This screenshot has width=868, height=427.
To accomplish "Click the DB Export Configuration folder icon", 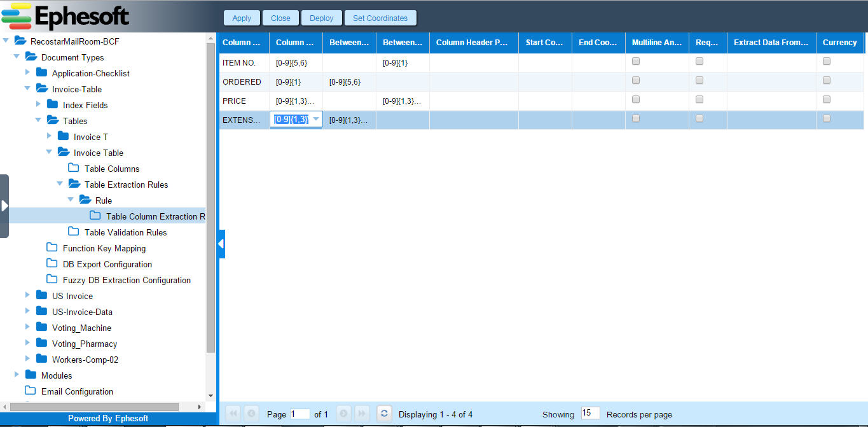I will 52,264.
